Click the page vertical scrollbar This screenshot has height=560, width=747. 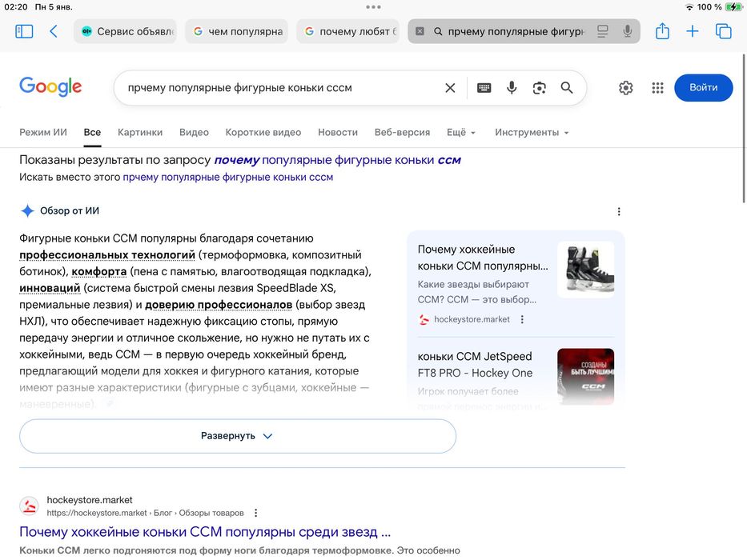pyautogui.click(x=744, y=129)
